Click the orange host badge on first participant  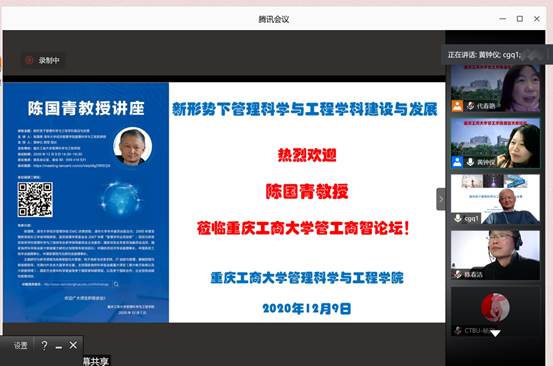[x=457, y=106]
